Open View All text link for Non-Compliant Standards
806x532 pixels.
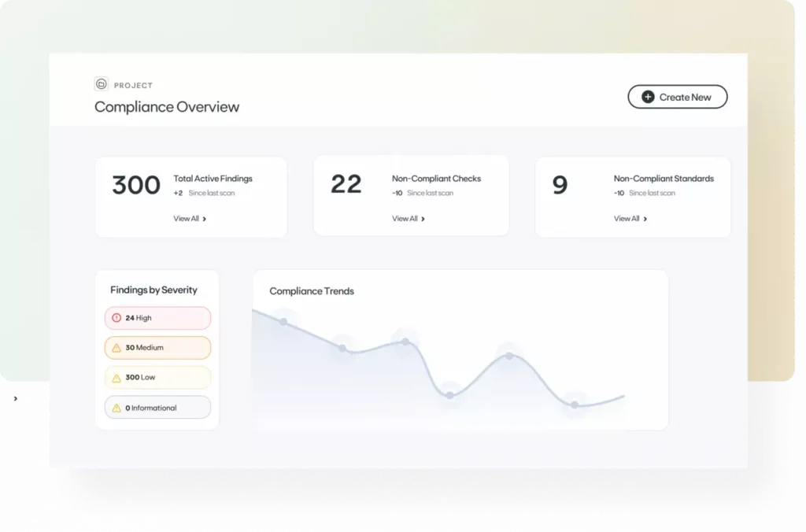[x=627, y=219]
